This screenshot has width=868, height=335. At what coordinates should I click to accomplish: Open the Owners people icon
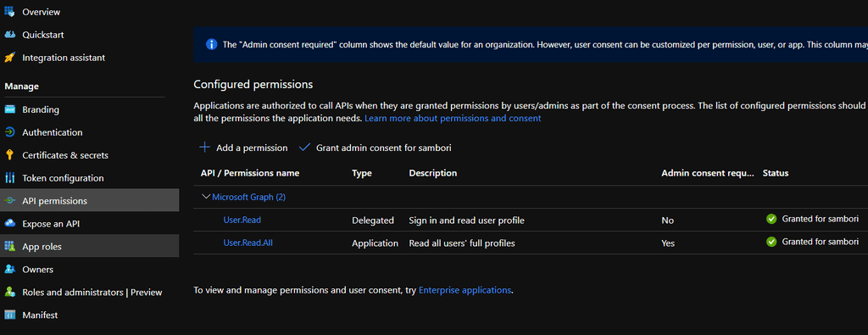tap(9, 269)
